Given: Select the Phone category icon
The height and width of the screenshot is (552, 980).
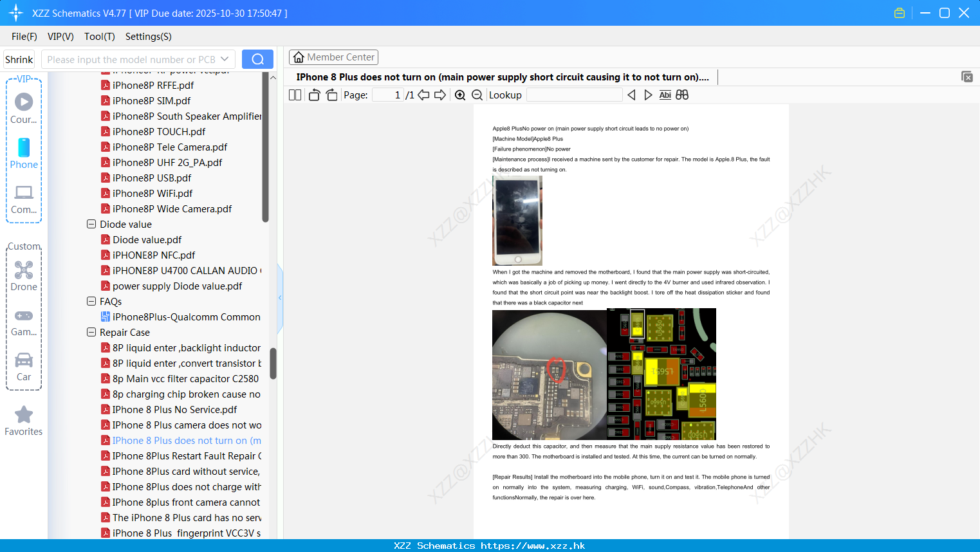Looking at the screenshot, I should [x=24, y=153].
